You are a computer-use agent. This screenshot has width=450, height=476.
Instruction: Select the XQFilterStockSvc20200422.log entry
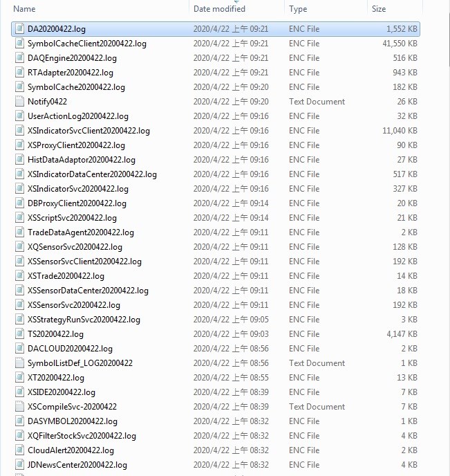click(82, 436)
